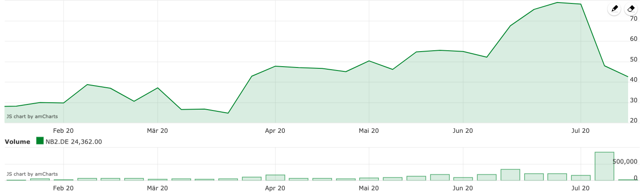This screenshot has height=196, width=644.
Task: Click the 70 value on the price axis
Action: (x=633, y=19)
